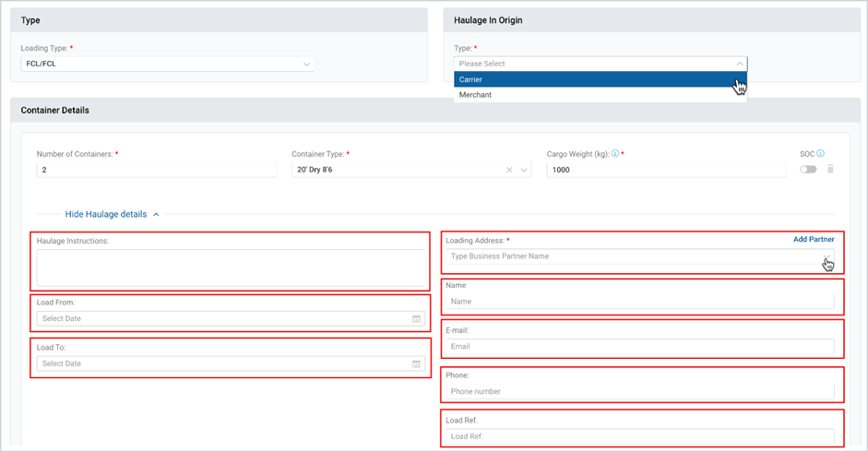Collapse Hide Haulage details section
The width and height of the screenshot is (868, 452).
coord(113,214)
